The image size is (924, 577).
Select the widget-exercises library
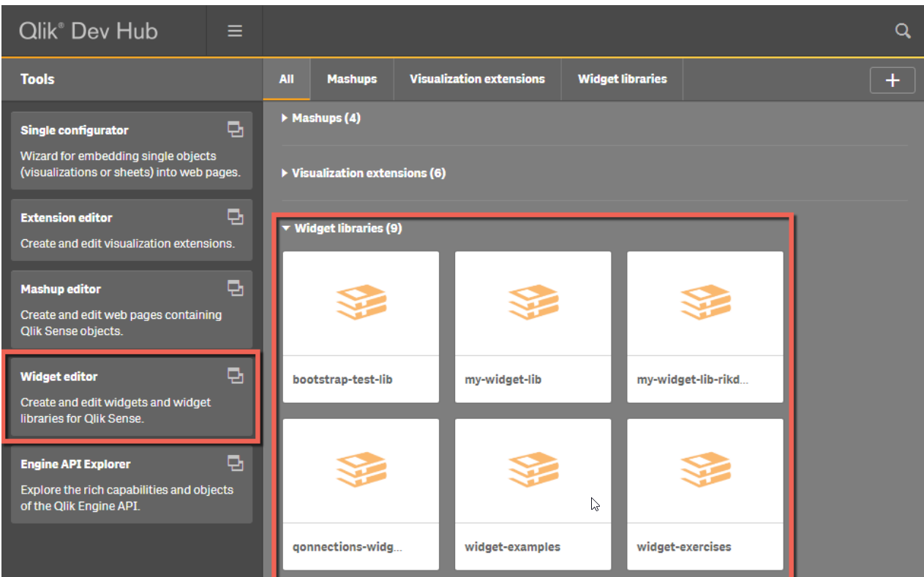[x=705, y=494]
